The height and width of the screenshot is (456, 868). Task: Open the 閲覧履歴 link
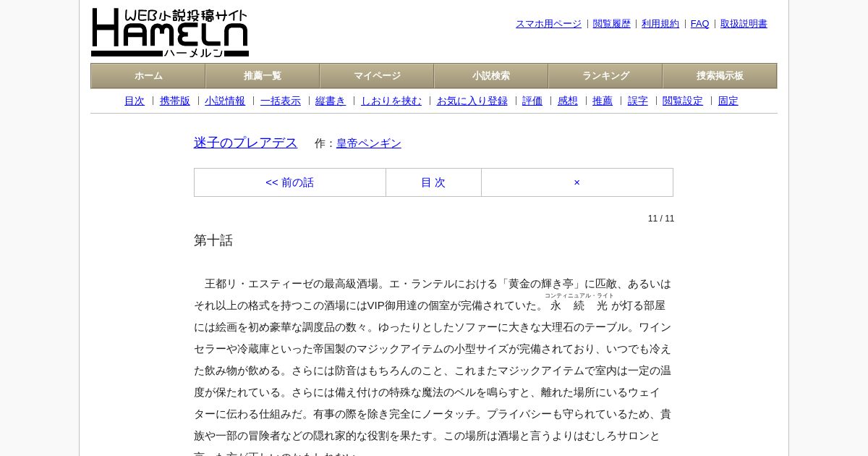(612, 24)
